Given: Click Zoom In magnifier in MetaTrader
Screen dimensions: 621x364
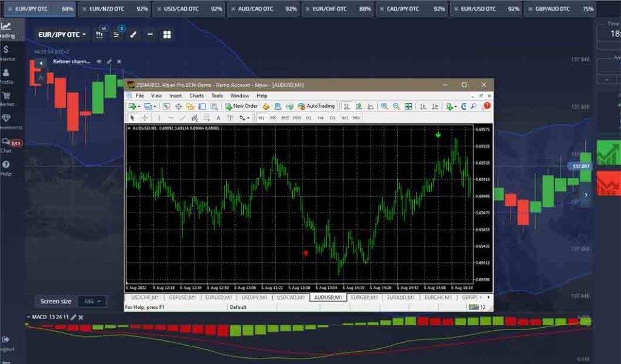Looking at the screenshot, I should coord(384,106).
